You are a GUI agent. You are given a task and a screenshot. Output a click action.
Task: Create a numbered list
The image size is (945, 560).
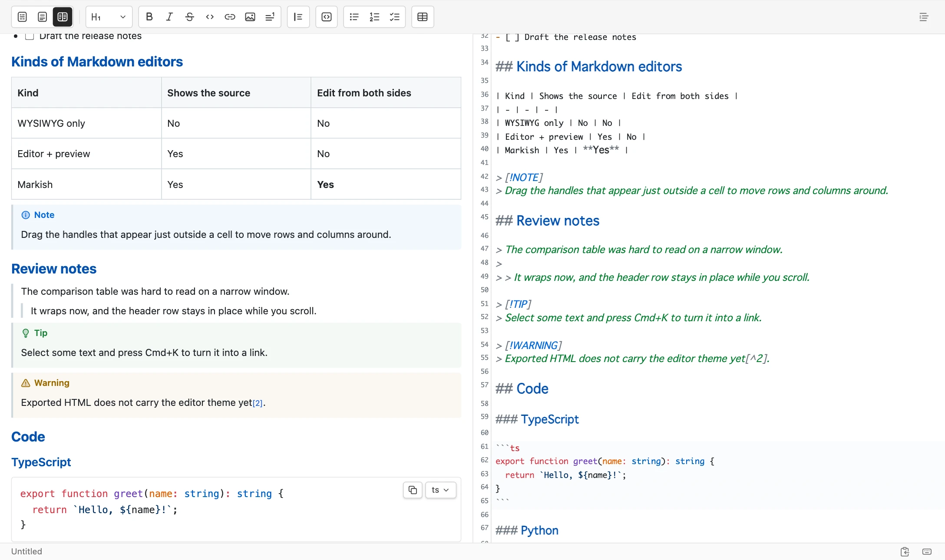click(x=374, y=17)
